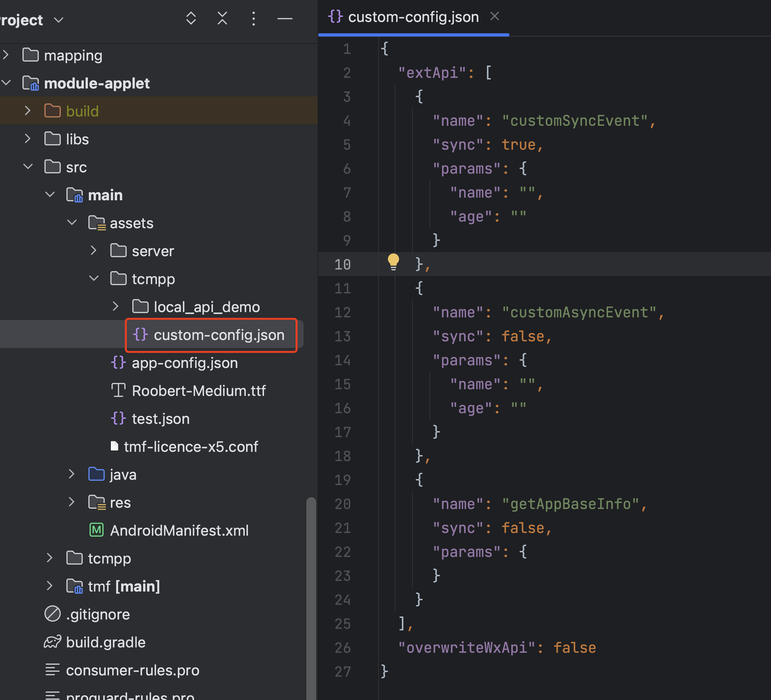Open the build.gradle file
The image size is (771, 700).
(x=105, y=642)
